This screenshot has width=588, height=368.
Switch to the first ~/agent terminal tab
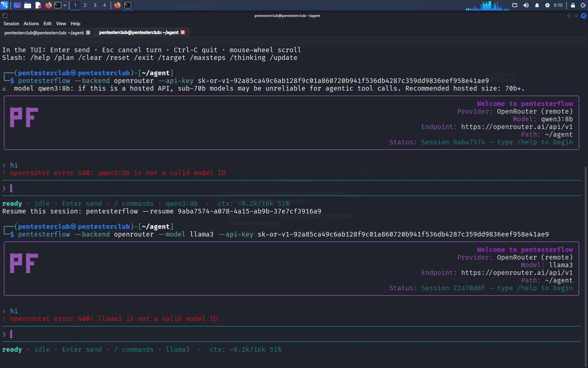pyautogui.click(x=44, y=33)
